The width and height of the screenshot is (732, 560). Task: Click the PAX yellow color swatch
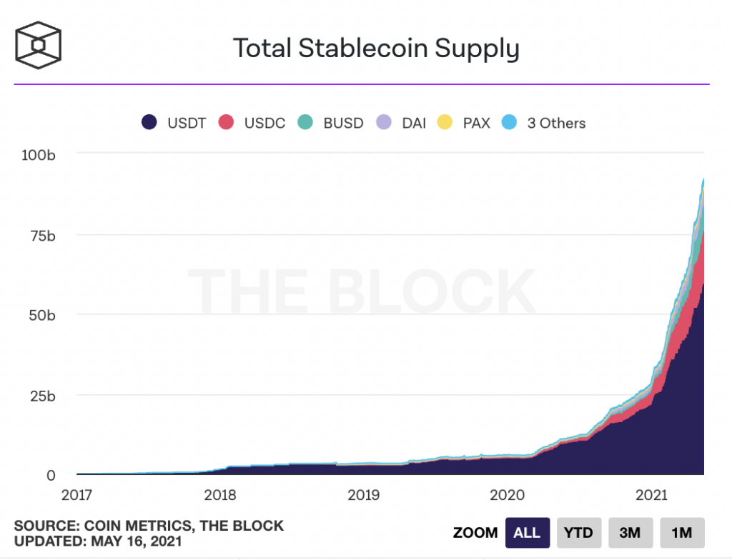445,123
